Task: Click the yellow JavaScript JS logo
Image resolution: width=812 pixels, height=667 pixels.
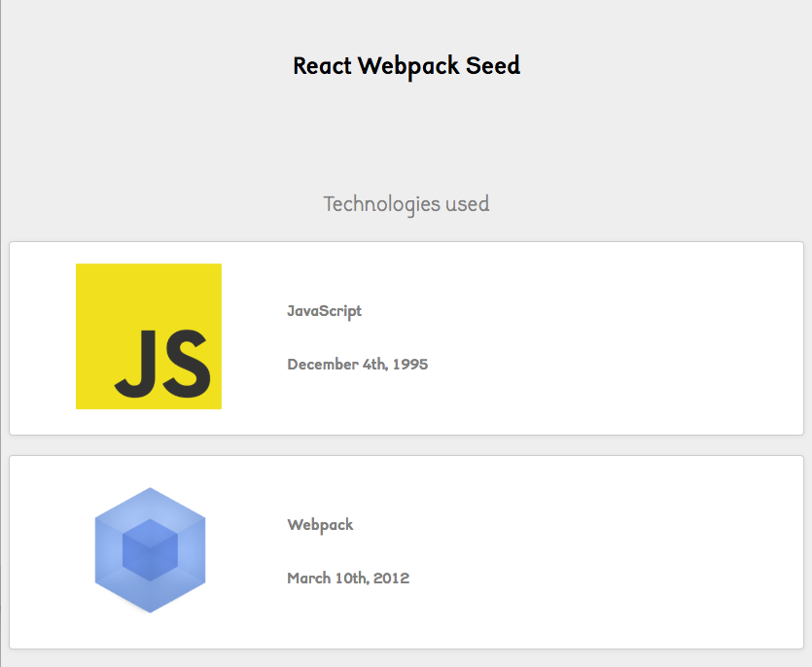Action: (x=149, y=336)
